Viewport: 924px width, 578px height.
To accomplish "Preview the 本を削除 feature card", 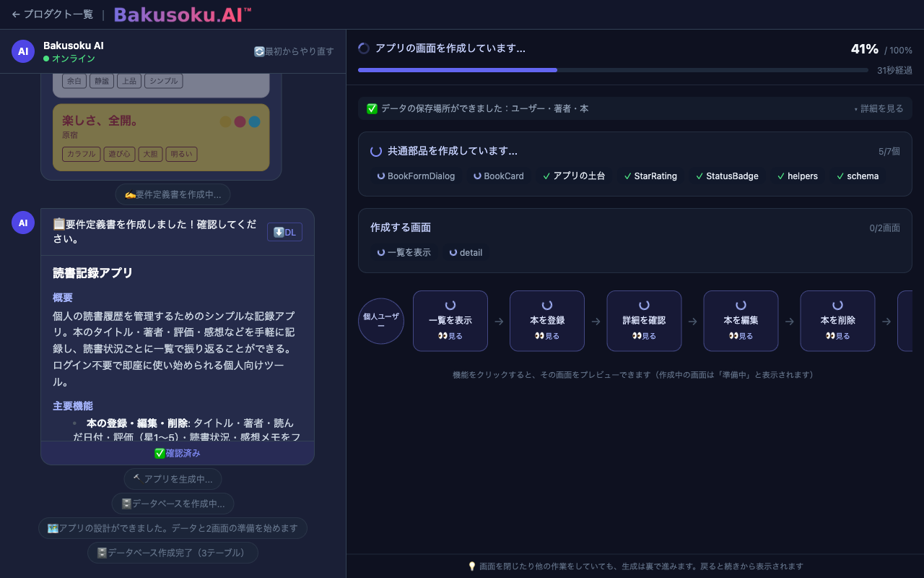I will [x=837, y=321].
